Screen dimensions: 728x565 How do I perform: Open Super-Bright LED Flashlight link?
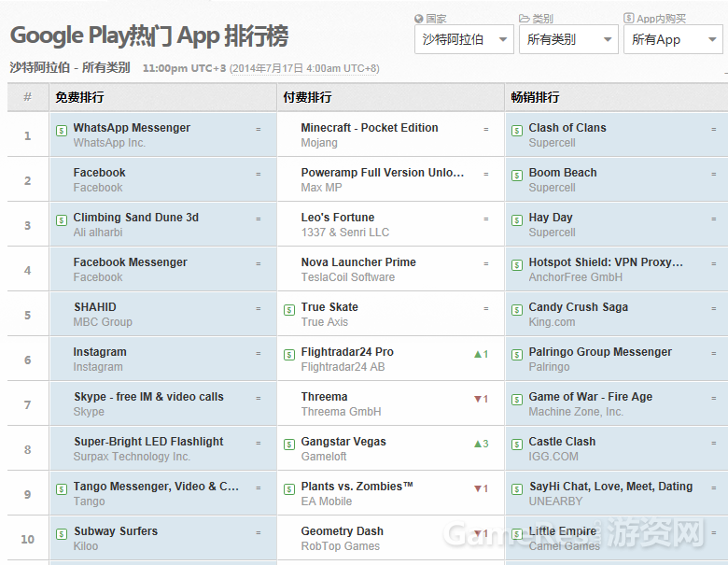tap(148, 442)
